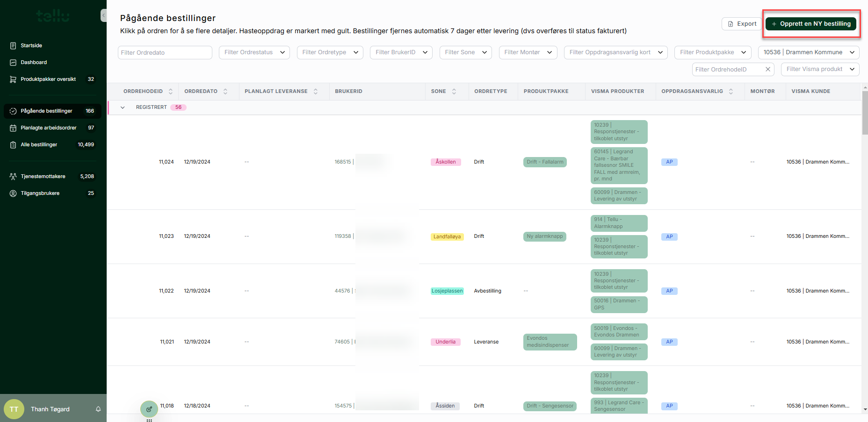Click the Filter Ordredato input field

click(165, 52)
